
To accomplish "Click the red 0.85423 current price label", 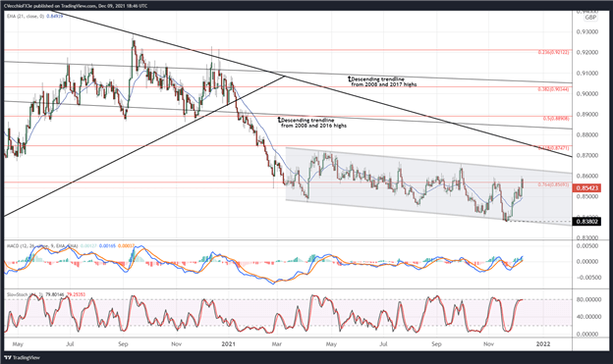I will click(x=586, y=188).
